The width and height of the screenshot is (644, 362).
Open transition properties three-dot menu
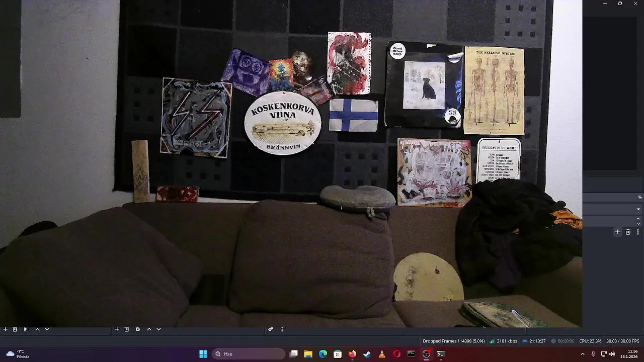(x=638, y=232)
